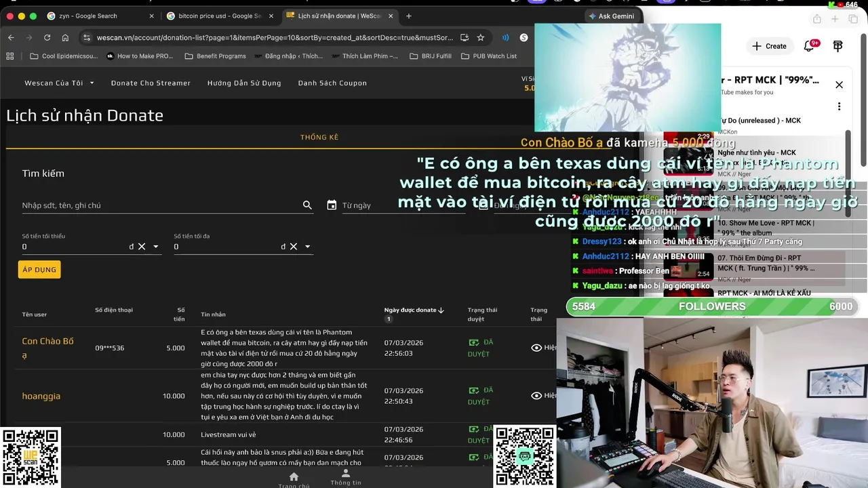Open the blue sound-wave extension icon
The width and height of the screenshot is (868, 488).
pos(505,37)
